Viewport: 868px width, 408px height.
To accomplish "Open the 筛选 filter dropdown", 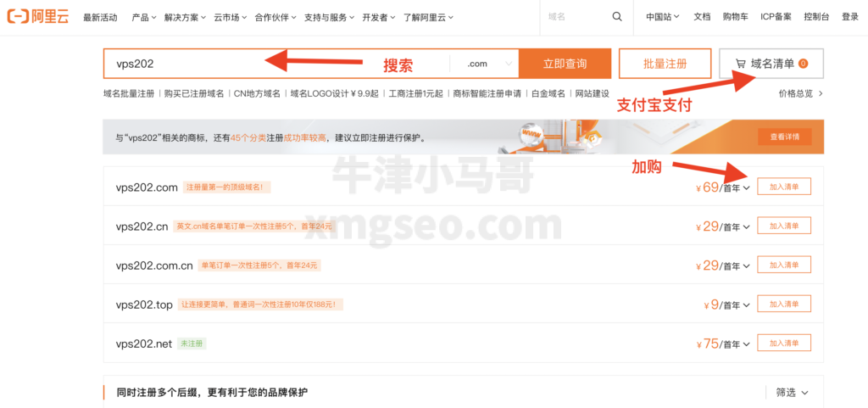I will pos(793,393).
